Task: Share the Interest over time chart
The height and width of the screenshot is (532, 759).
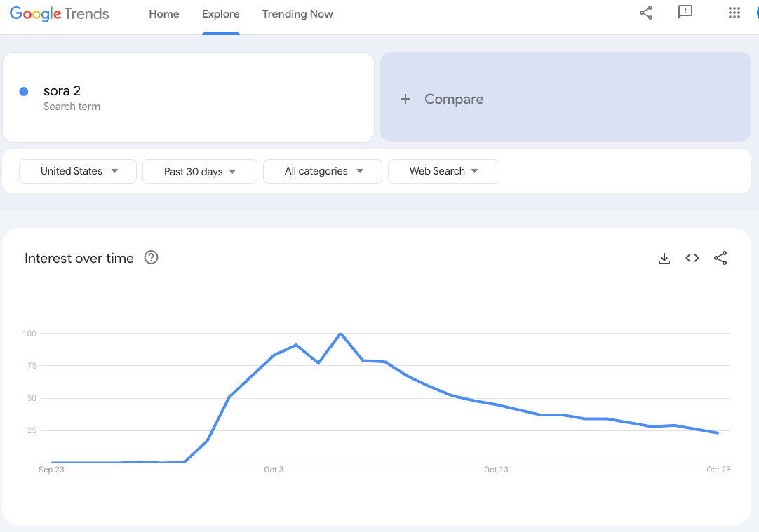Action: coord(720,259)
